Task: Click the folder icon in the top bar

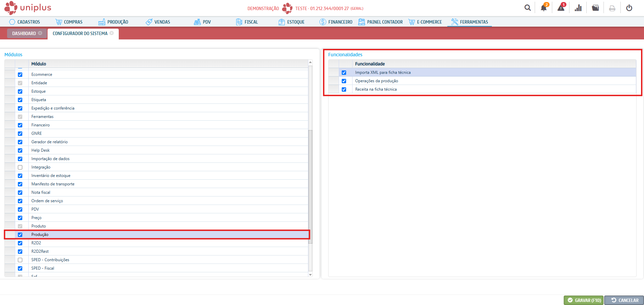Action: point(595,8)
